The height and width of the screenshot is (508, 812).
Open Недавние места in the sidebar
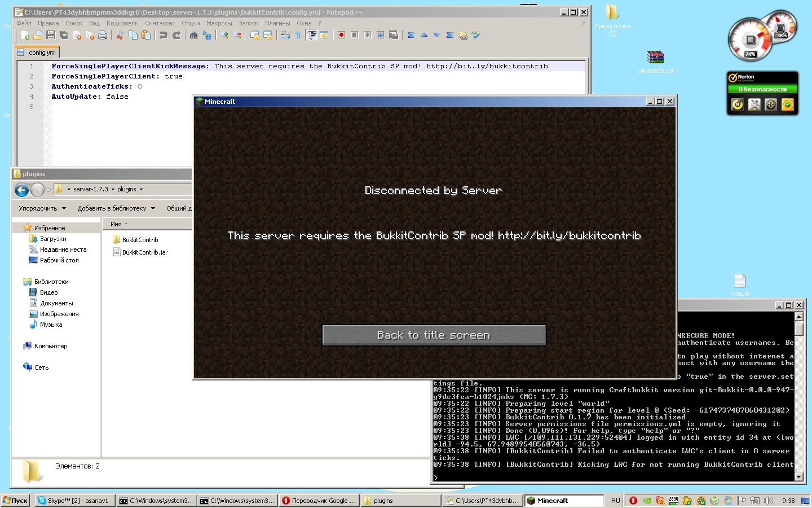coord(58,249)
